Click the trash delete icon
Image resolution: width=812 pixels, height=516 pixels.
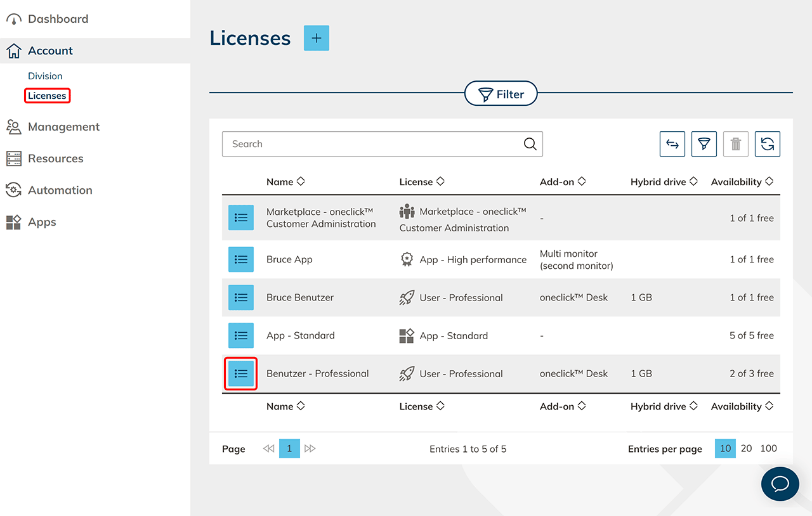pyautogui.click(x=735, y=144)
